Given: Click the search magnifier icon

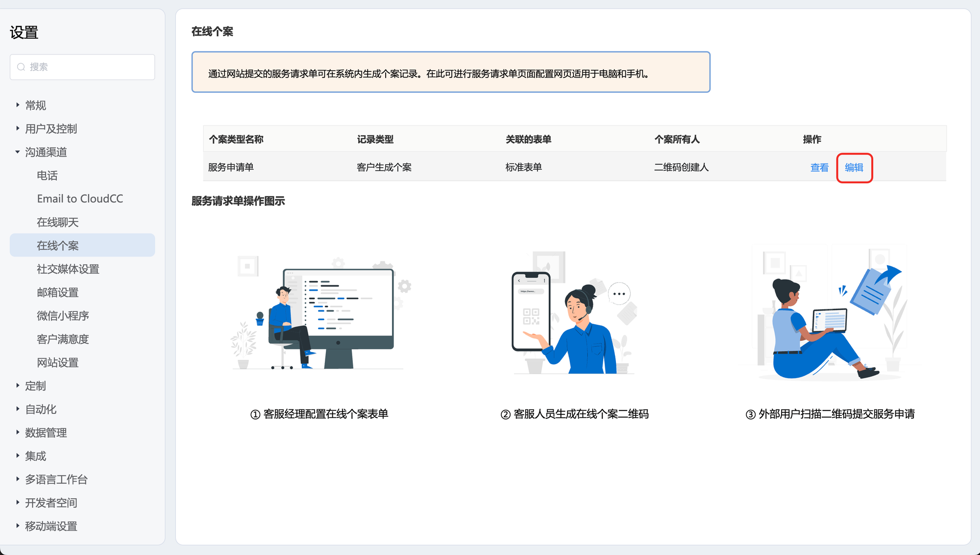Looking at the screenshot, I should point(21,67).
